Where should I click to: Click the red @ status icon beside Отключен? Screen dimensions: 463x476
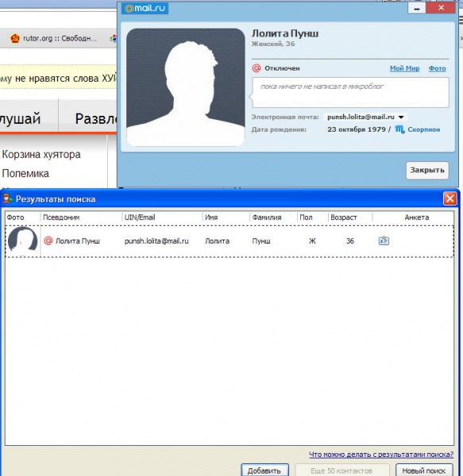(257, 68)
